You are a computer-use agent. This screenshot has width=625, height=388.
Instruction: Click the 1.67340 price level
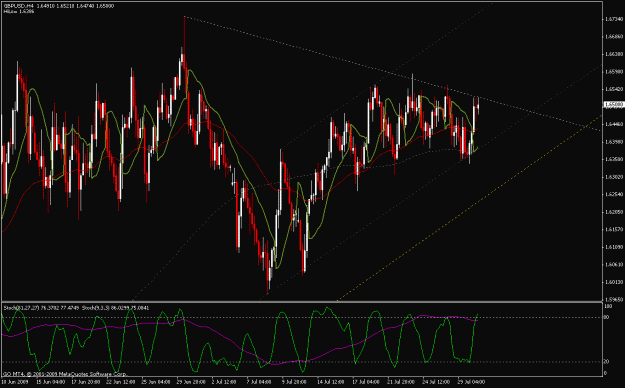point(614,19)
